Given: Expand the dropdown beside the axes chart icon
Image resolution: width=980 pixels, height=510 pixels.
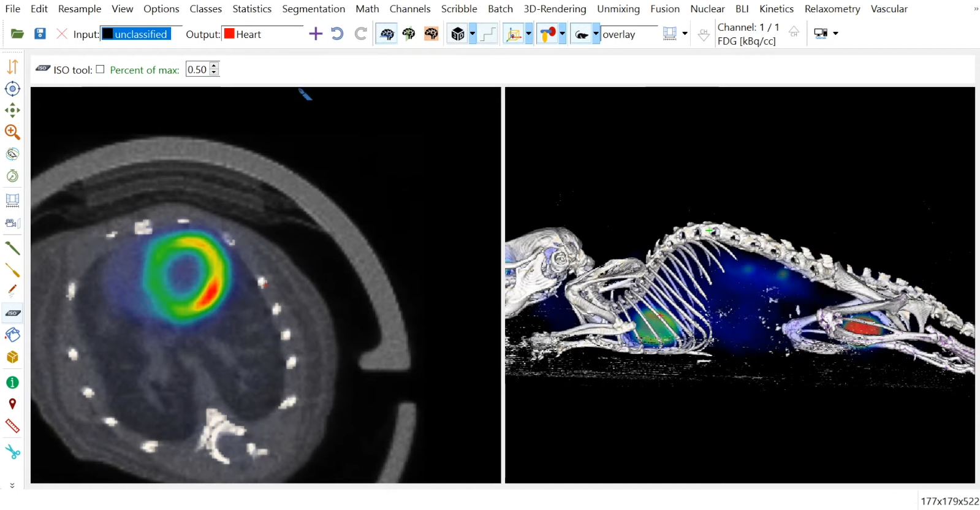Looking at the screenshot, I should coord(529,34).
